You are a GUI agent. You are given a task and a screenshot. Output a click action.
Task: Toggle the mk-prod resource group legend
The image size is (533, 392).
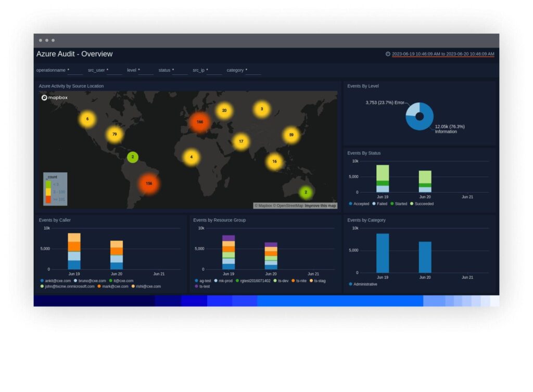pos(223,281)
